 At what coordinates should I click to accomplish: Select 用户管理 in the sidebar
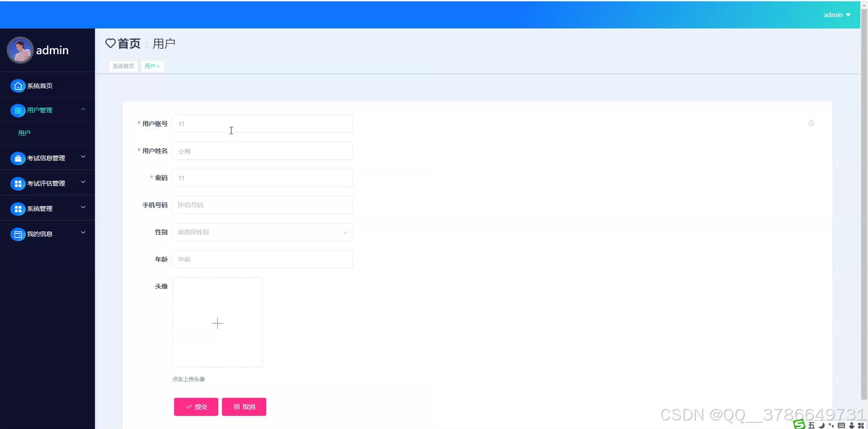pyautogui.click(x=40, y=110)
